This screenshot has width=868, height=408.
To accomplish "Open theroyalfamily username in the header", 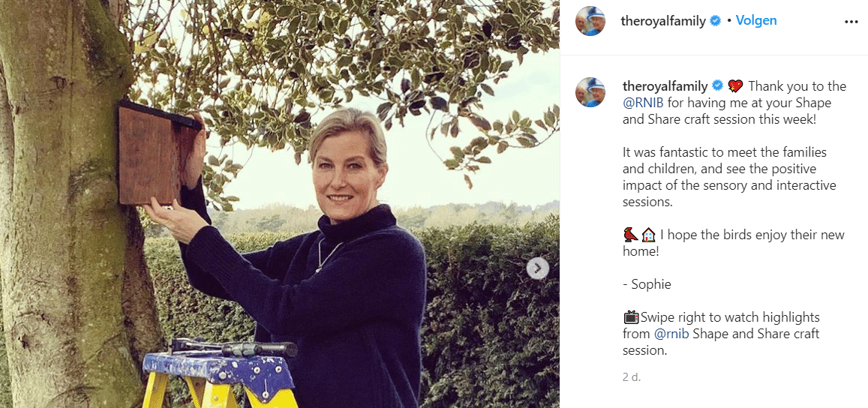I will pos(663,21).
